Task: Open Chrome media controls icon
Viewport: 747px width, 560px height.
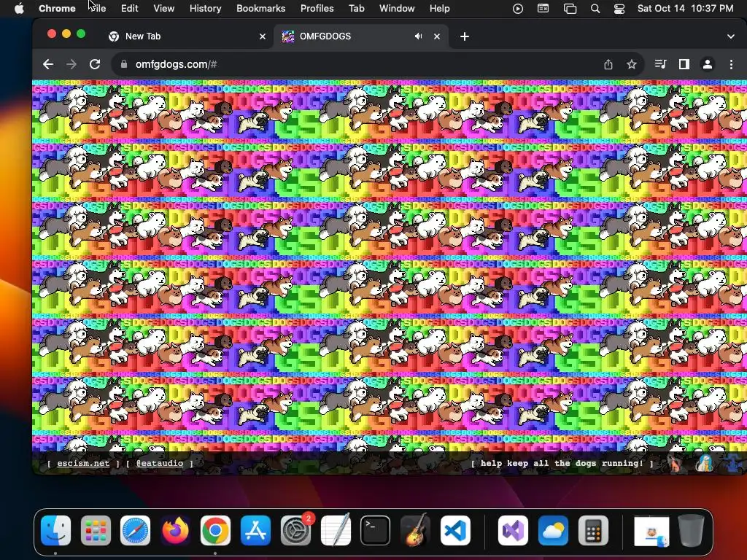Action: click(x=660, y=64)
